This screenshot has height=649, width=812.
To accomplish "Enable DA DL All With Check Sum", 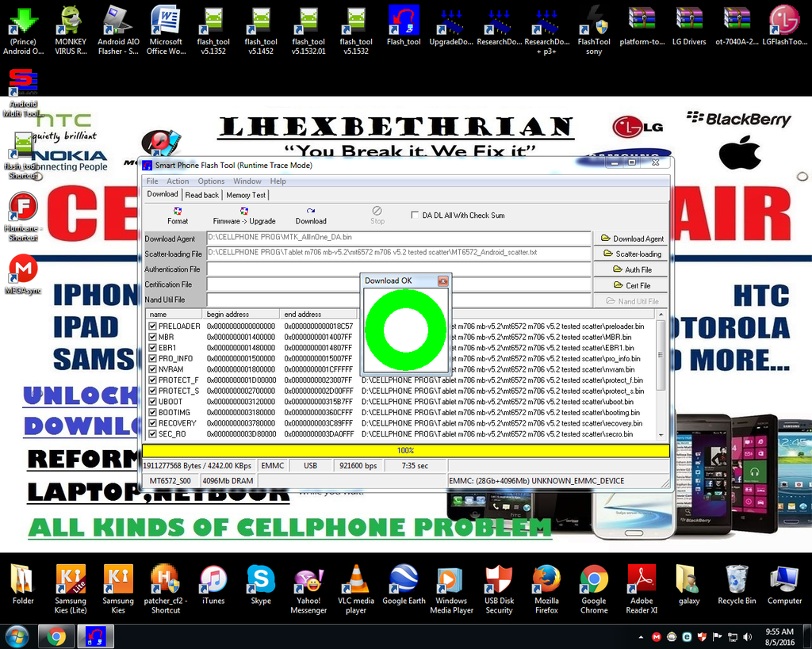I will pyautogui.click(x=415, y=215).
